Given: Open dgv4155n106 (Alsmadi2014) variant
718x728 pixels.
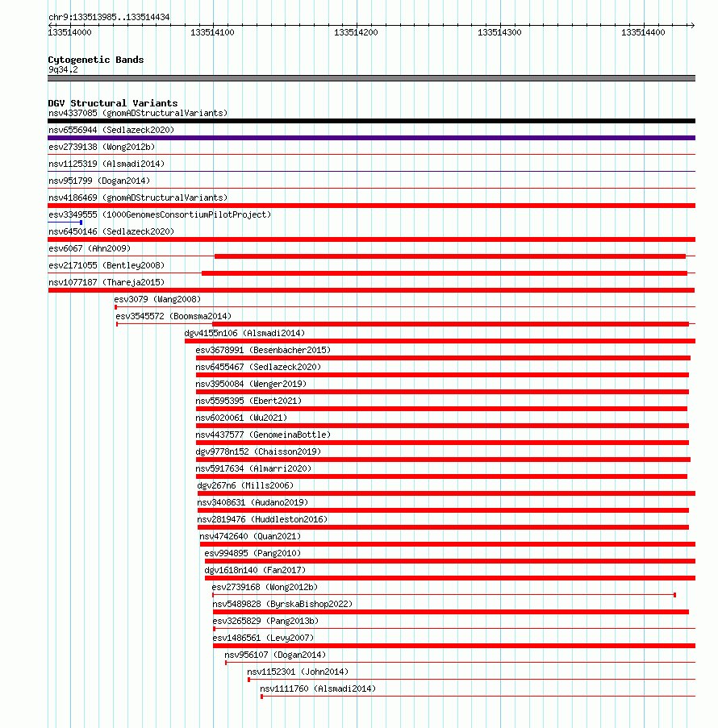Looking at the screenshot, I should tap(244, 333).
